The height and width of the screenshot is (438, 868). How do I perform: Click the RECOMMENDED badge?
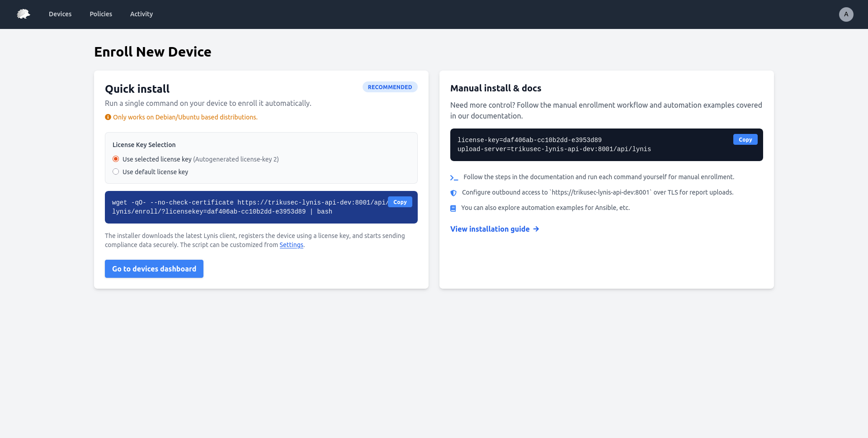(x=390, y=87)
